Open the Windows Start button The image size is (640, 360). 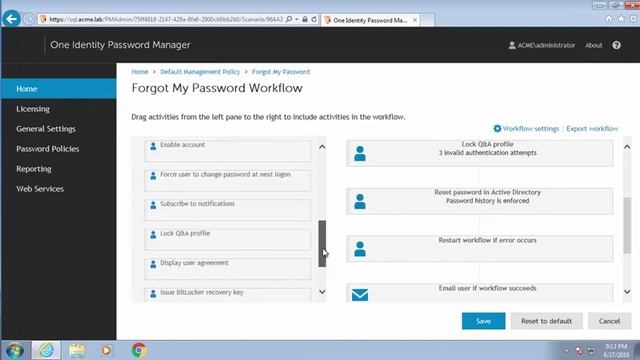click(15, 350)
